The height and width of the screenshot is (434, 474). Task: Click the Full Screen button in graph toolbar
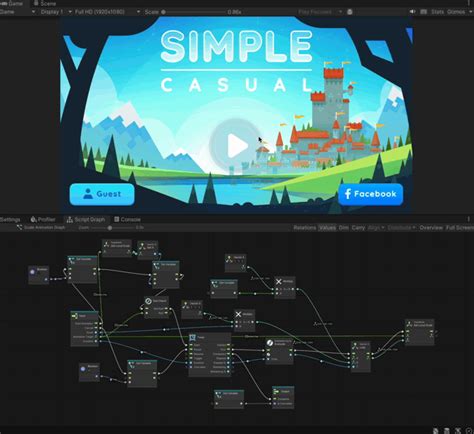point(460,228)
